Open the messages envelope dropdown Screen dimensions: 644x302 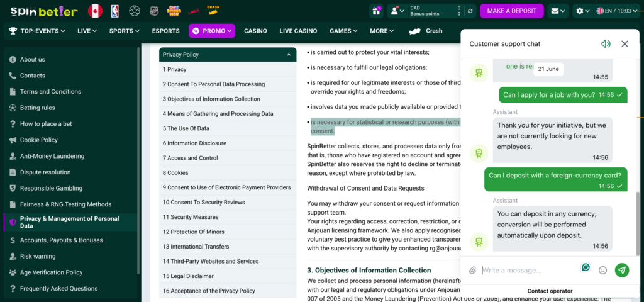click(x=558, y=11)
